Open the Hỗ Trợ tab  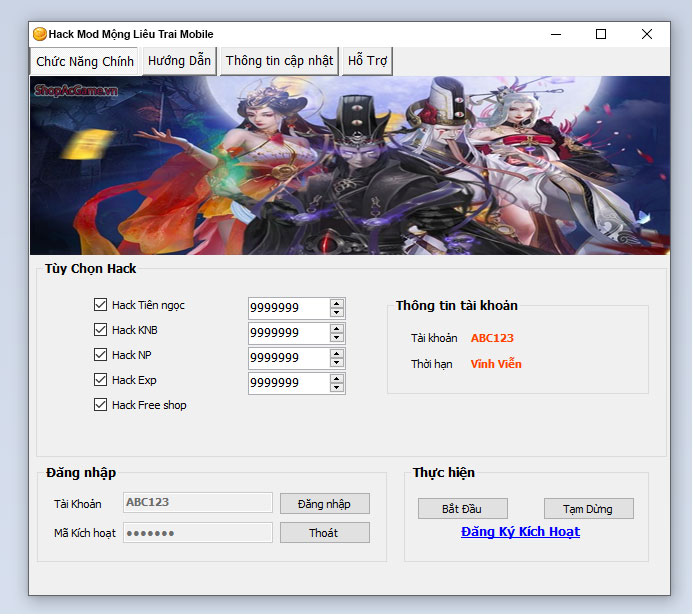coord(367,61)
